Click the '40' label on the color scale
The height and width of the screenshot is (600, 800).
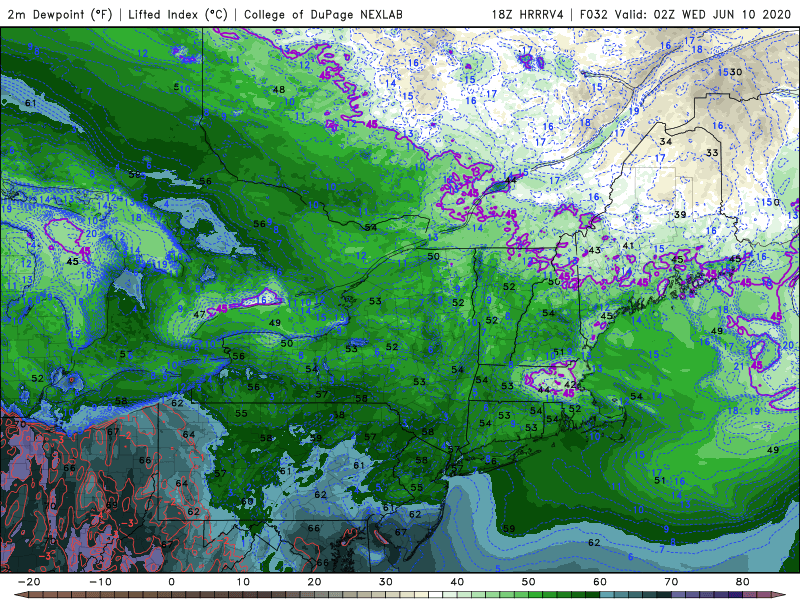pos(457,582)
